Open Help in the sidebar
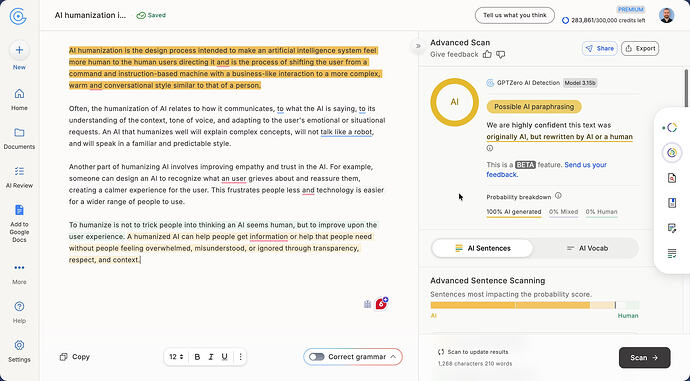690x381 pixels. pos(19,312)
